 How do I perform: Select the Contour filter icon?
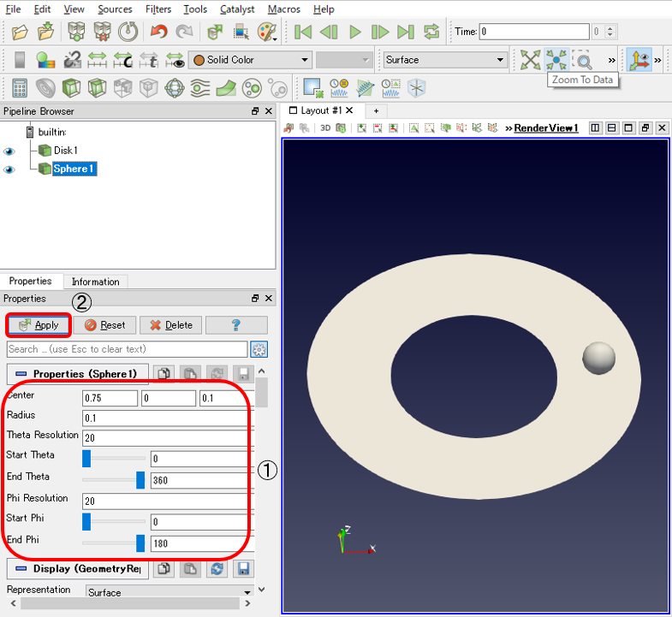[45, 88]
